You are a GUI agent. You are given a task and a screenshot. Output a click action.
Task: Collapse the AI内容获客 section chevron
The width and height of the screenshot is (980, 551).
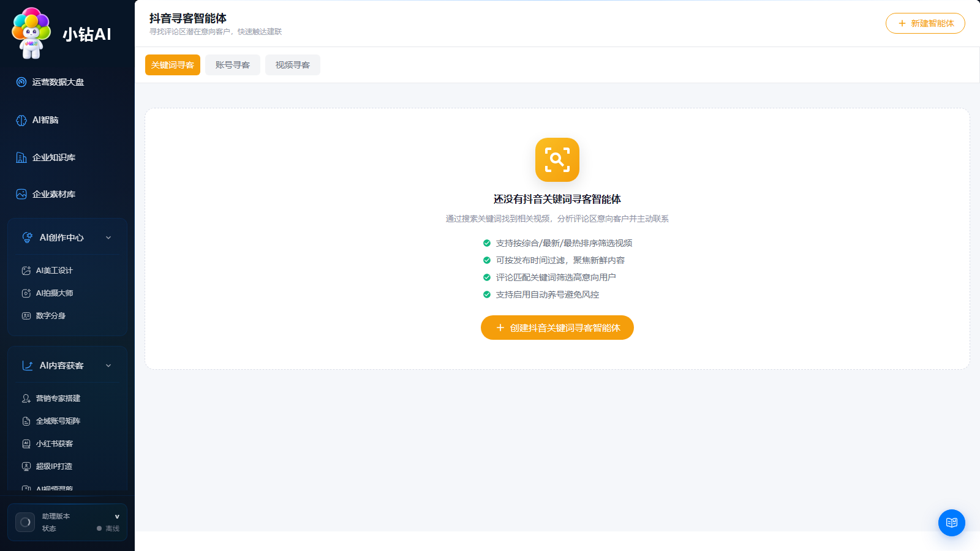[x=108, y=365]
